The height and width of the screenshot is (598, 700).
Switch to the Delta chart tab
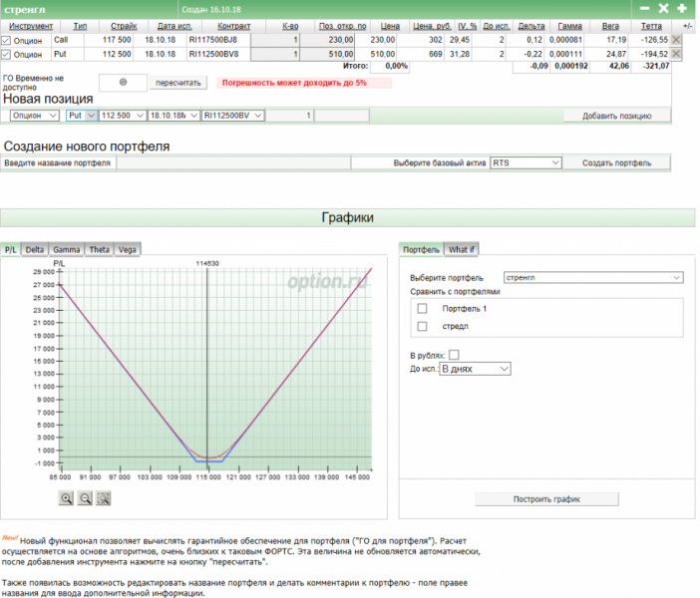35,249
